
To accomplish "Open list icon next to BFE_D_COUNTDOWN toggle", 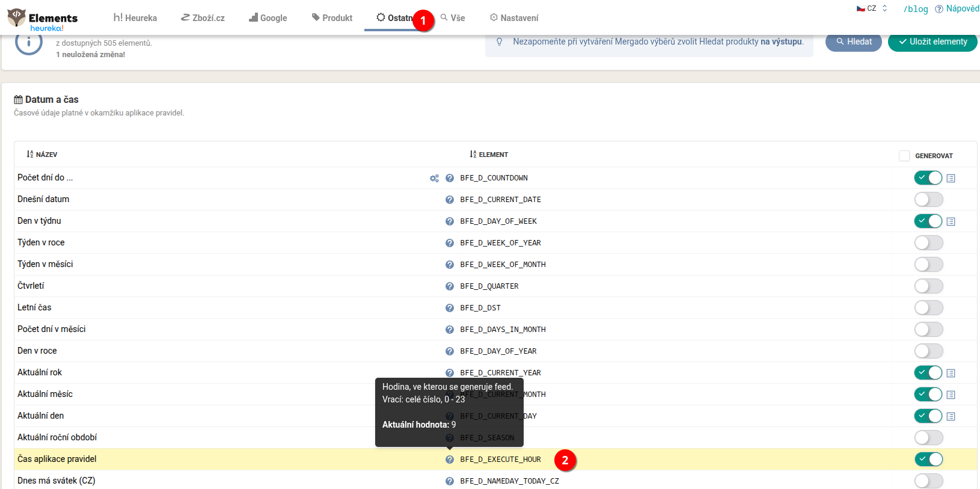I will 951,178.
